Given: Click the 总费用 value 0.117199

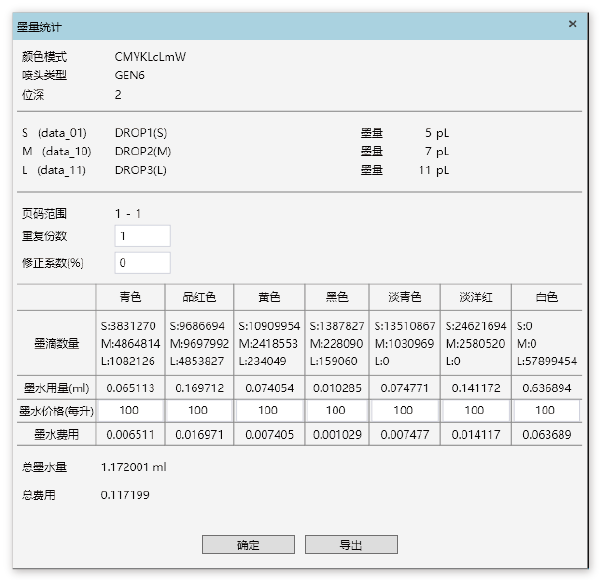Looking at the screenshot, I should (126, 494).
